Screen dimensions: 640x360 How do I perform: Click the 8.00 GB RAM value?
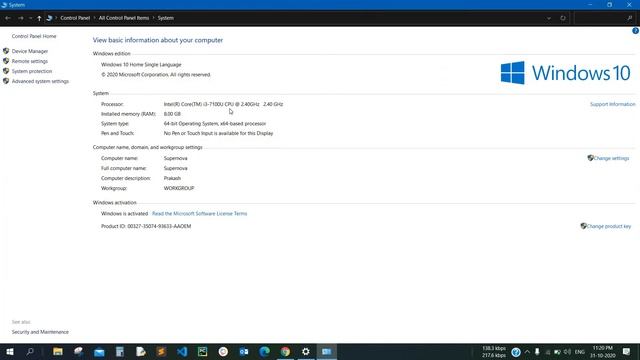172,114
